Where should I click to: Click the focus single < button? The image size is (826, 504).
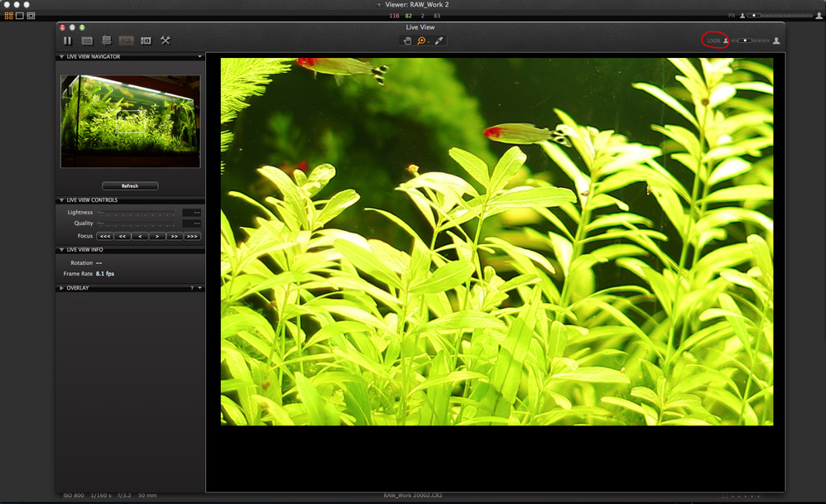pos(140,236)
